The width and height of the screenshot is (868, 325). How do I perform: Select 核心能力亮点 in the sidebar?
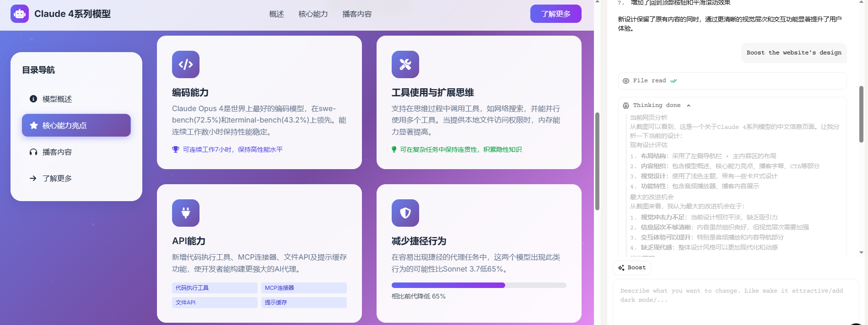pos(76,125)
